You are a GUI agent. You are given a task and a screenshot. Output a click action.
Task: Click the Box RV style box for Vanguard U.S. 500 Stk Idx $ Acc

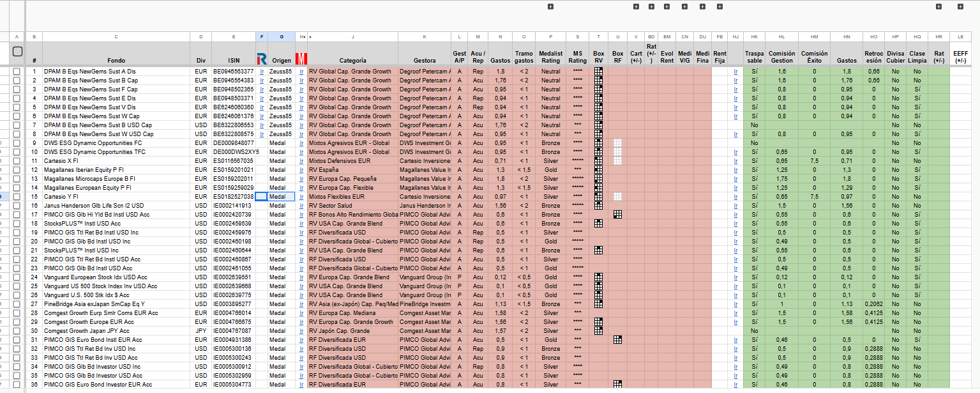click(598, 295)
